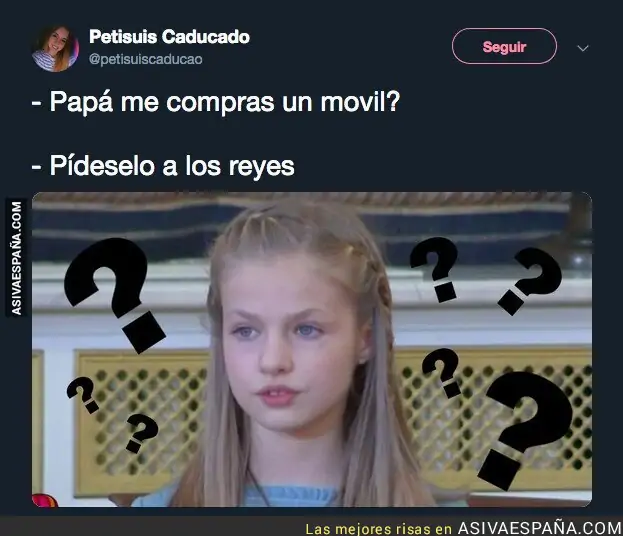Click the yellow 'Las mejores risas en' text
Screen dimensions: 623x536
pos(379,529)
